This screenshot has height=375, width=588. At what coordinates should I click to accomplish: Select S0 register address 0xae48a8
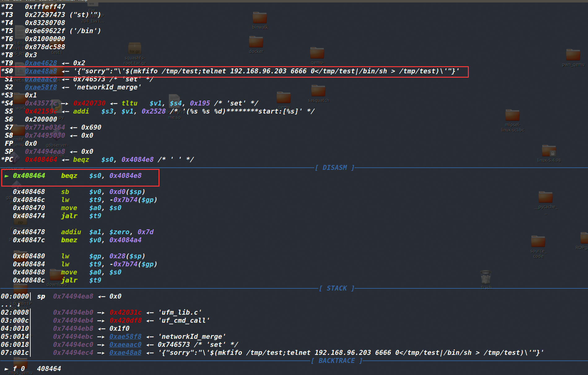point(41,71)
